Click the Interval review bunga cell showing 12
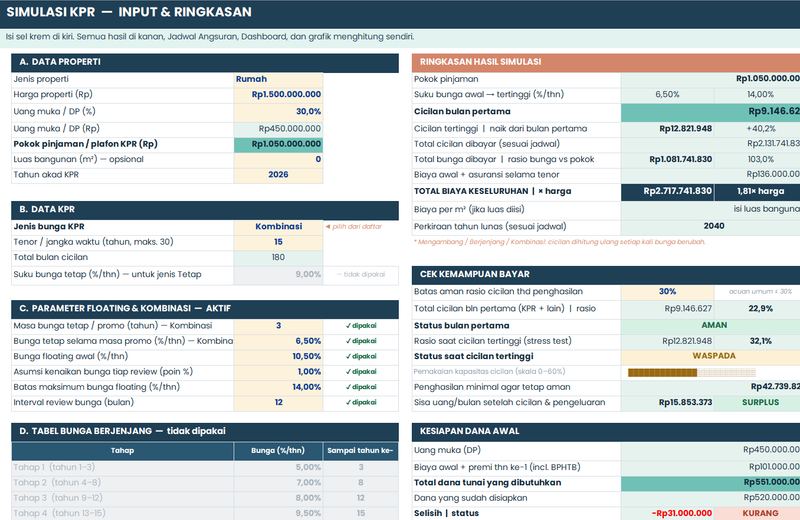 (x=278, y=402)
